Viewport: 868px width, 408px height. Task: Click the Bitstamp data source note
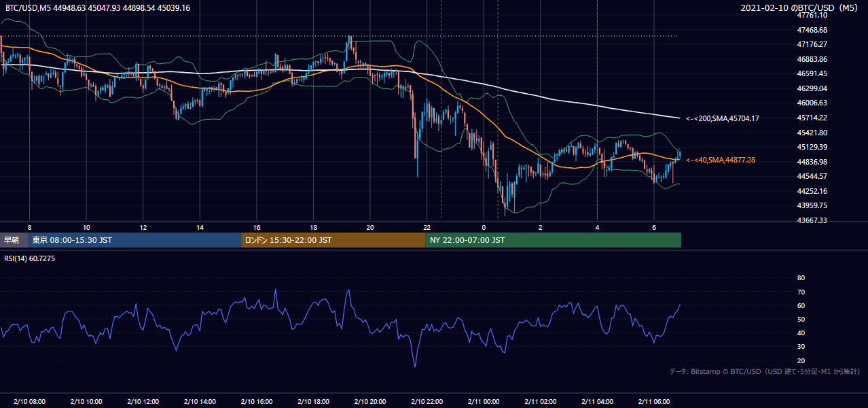tap(765, 371)
